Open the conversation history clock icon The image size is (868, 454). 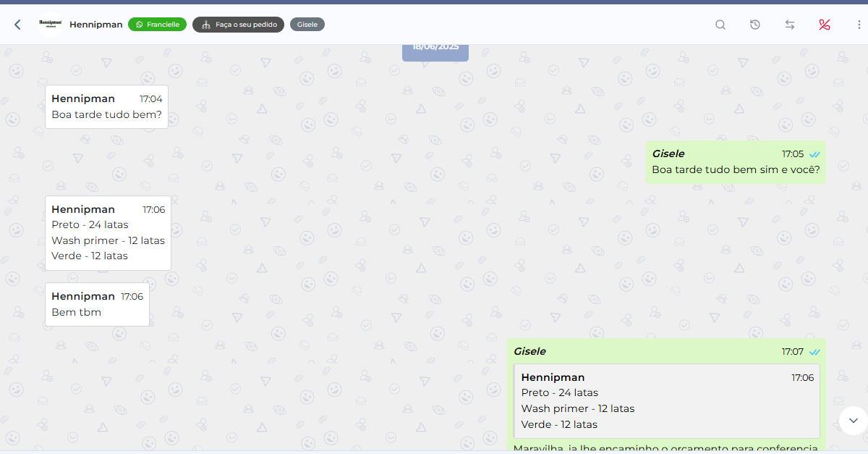tap(755, 25)
